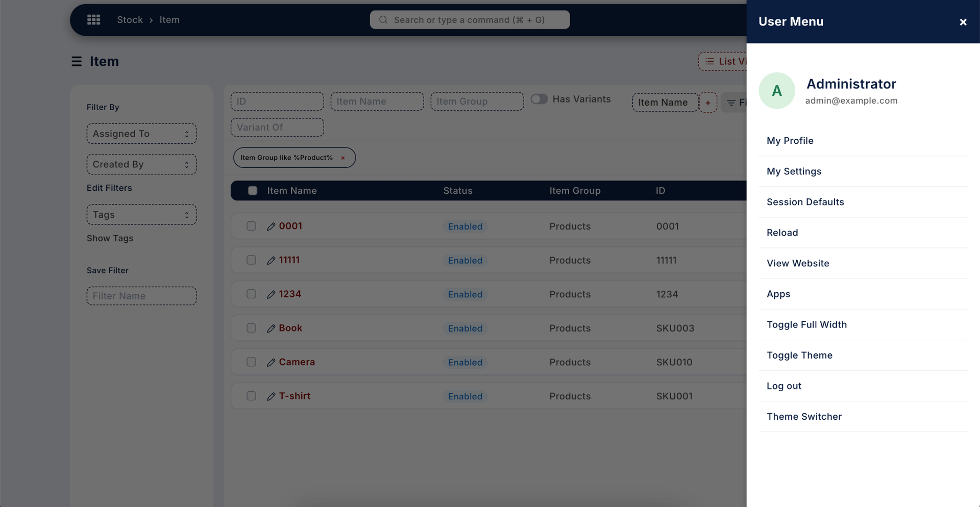The width and height of the screenshot is (980, 507).
Task: Select the checkbox for item 0001
Action: (x=251, y=226)
